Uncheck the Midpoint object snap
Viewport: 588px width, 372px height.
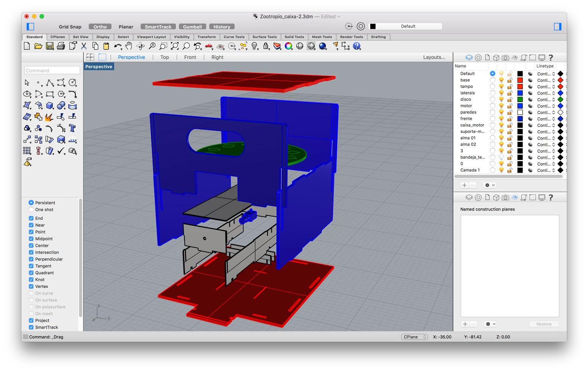(31, 239)
